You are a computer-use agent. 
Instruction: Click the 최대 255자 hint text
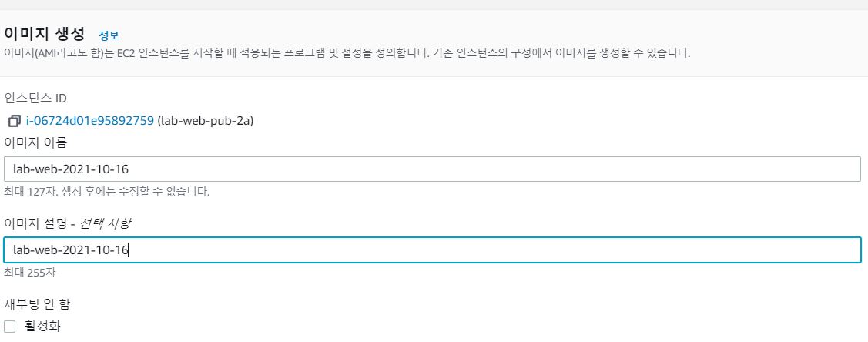(x=30, y=273)
